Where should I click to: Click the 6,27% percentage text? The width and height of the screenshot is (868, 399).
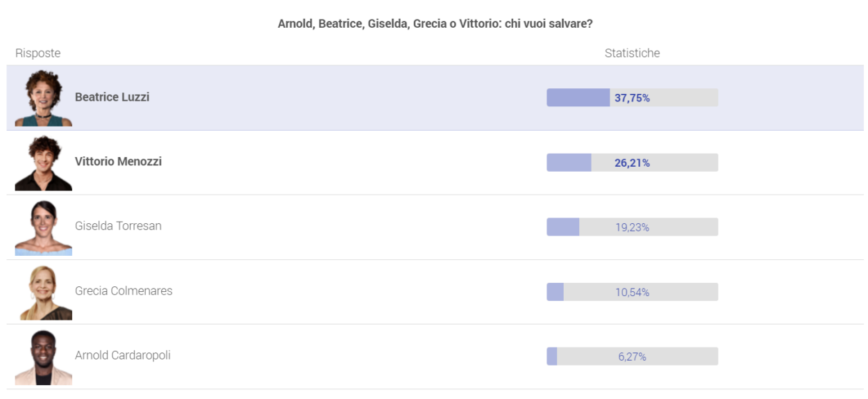[x=632, y=357]
